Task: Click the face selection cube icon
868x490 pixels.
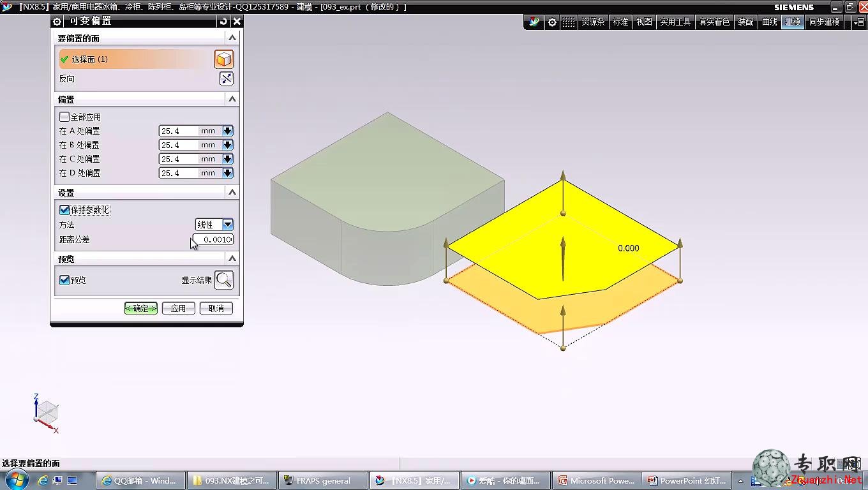Action: 224,59
